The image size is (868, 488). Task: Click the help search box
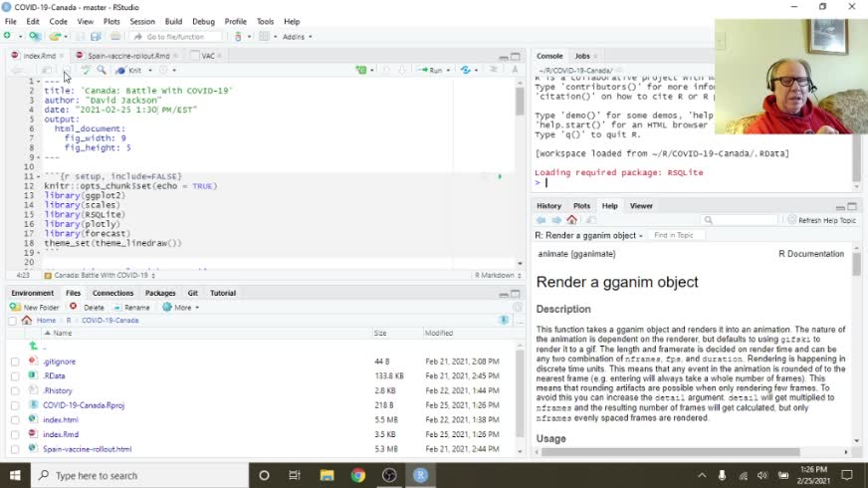coord(739,220)
